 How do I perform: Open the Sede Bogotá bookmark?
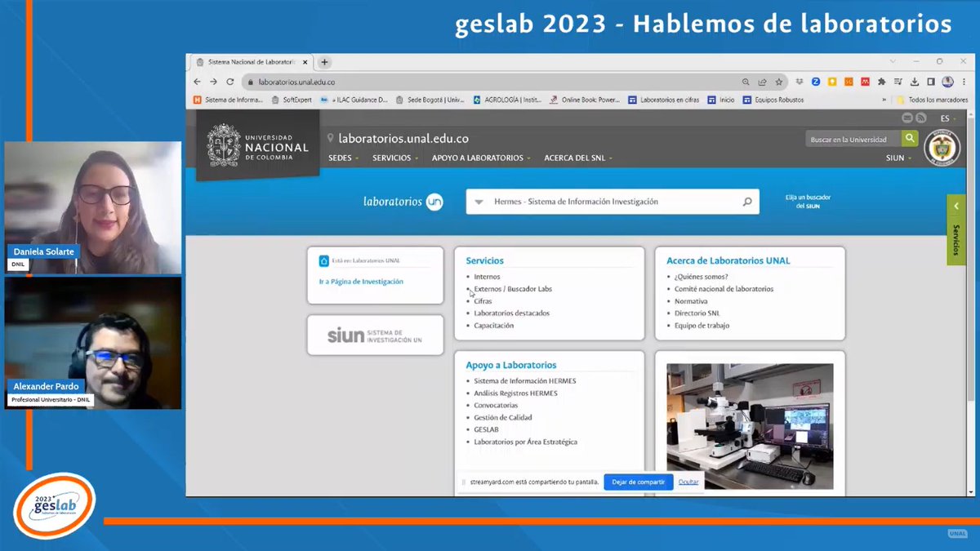[430, 100]
